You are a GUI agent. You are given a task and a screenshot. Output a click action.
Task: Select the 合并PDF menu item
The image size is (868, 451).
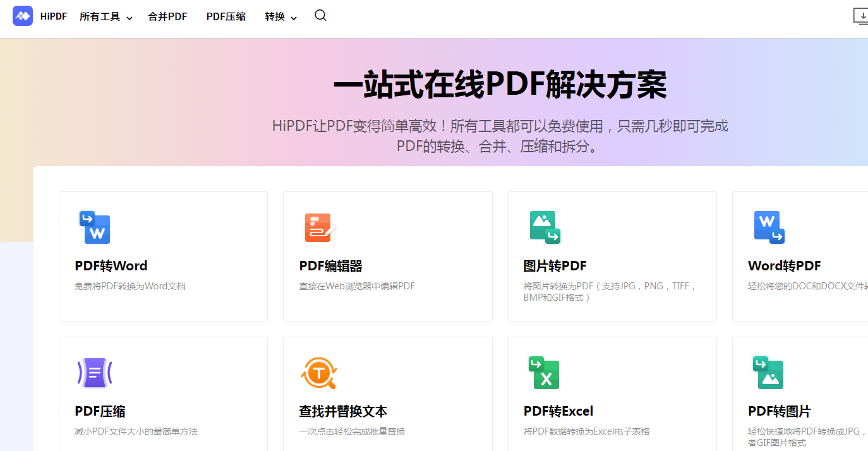pyautogui.click(x=167, y=16)
